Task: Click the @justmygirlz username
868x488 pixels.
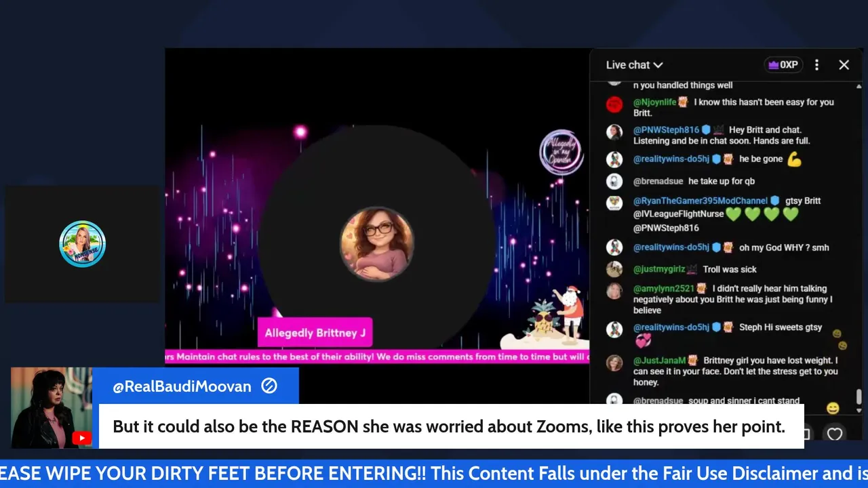Action: tap(659, 269)
